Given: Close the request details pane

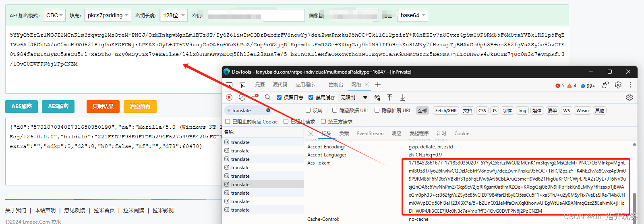Looking at the screenshot, I should click(311, 134).
